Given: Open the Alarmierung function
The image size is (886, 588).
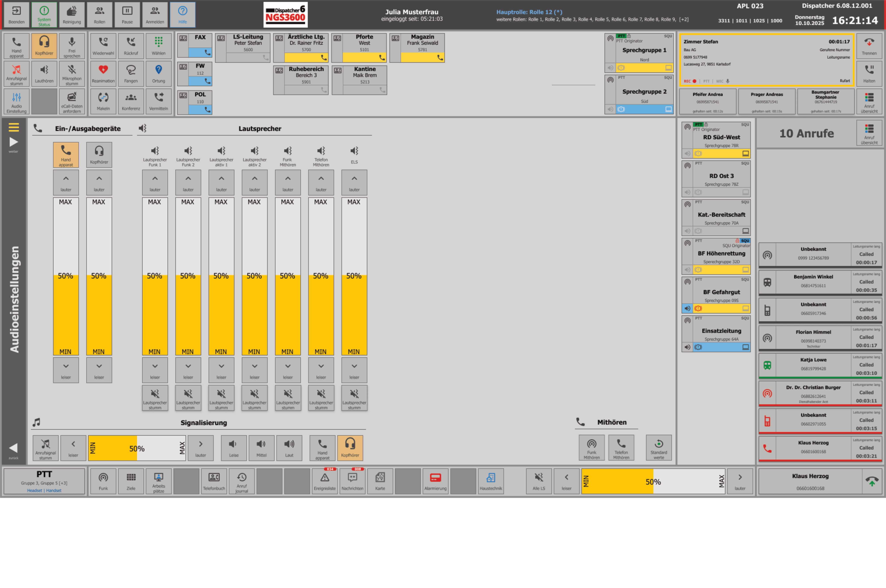Looking at the screenshot, I should point(436,481).
